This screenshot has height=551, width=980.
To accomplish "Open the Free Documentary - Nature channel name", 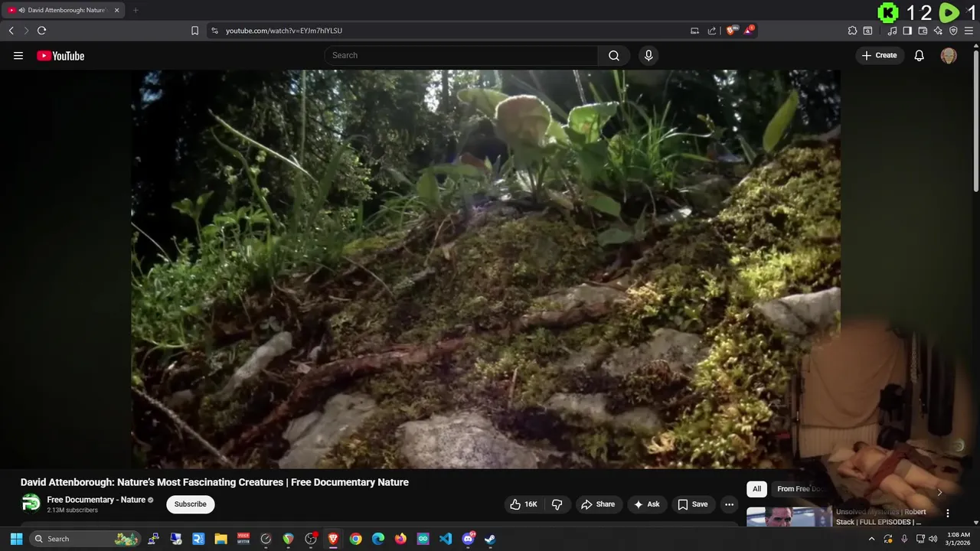I will (x=96, y=500).
